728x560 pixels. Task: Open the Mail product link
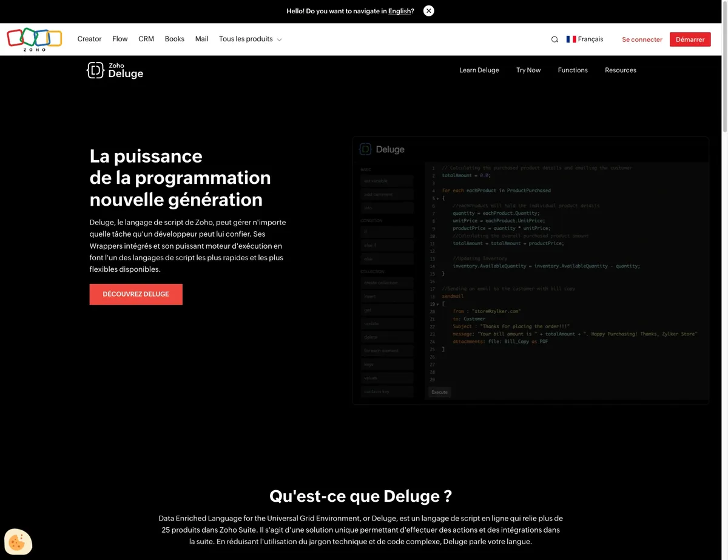pos(202,39)
